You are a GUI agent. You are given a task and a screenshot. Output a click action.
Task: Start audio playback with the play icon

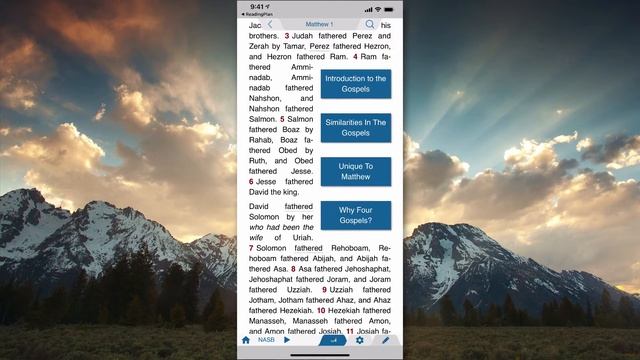coord(287,340)
